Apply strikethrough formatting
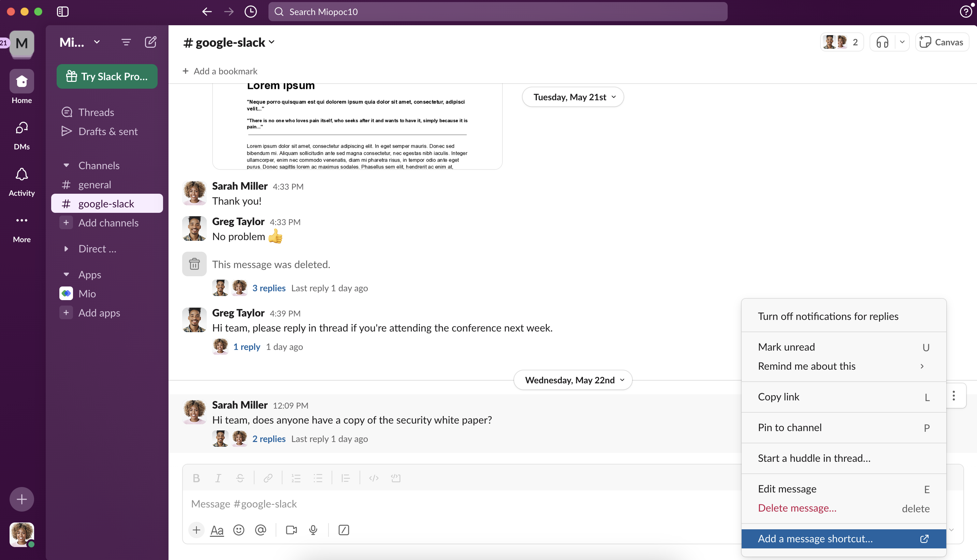 point(240,478)
